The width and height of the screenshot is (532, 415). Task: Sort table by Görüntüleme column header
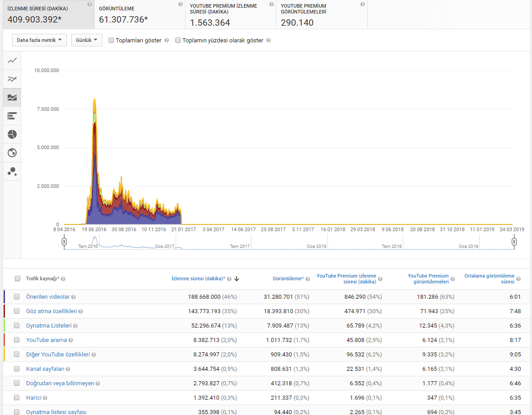click(x=288, y=278)
